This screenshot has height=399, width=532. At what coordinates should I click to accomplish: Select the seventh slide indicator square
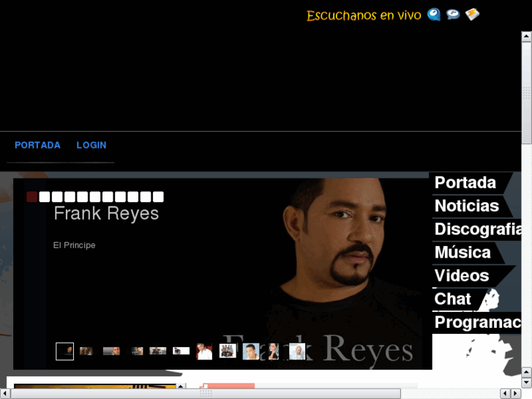108,197
